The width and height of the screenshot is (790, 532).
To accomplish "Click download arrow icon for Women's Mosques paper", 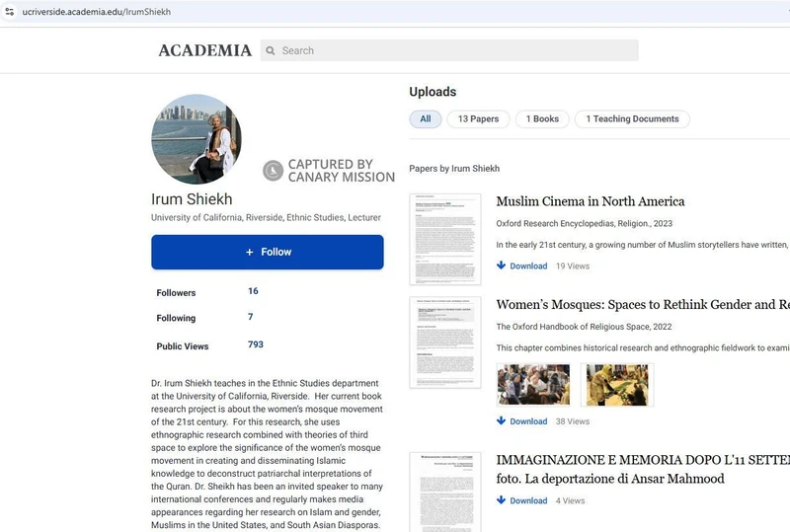I will coord(501,420).
